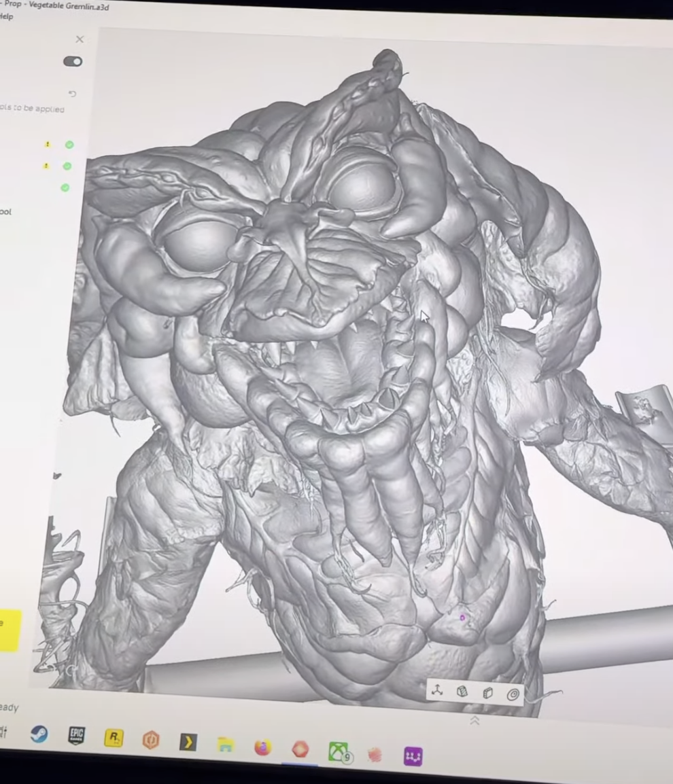
Task: Open the Help menu
Action: [6, 15]
